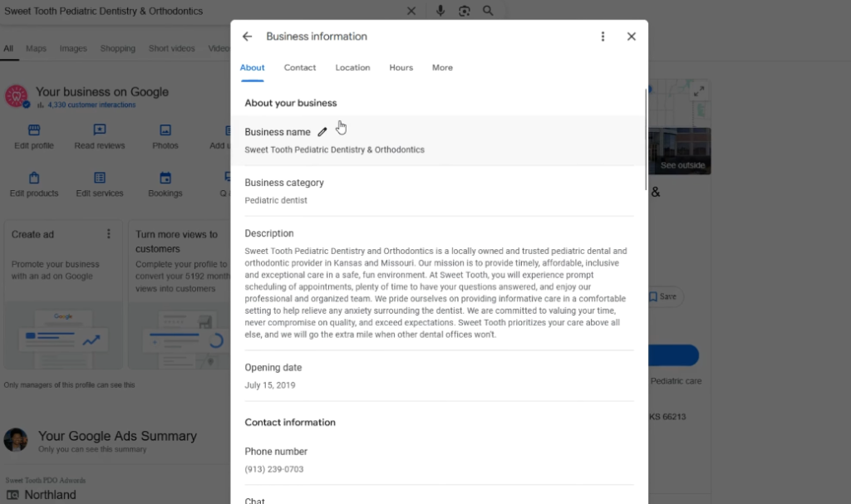
Task: Close the Business information dialog
Action: pyautogui.click(x=632, y=37)
